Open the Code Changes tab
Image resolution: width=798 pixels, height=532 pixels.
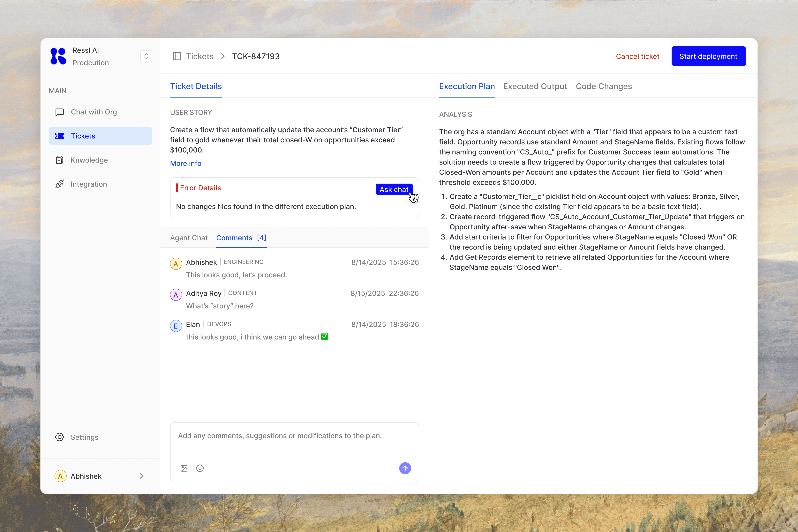[x=604, y=86]
